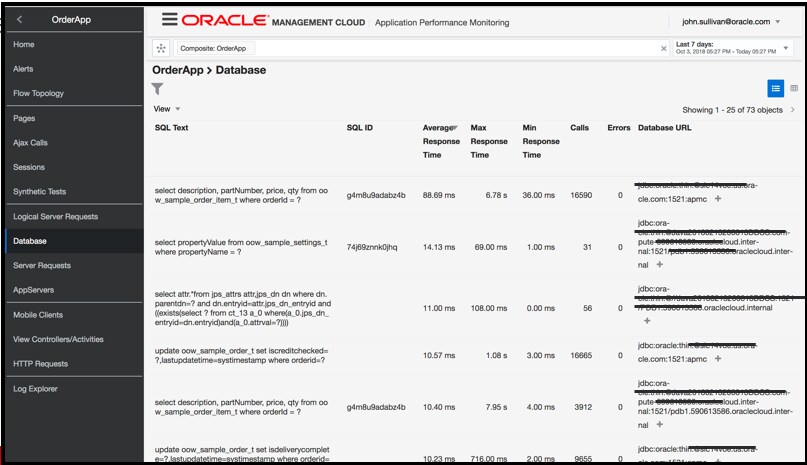Open the hamburger navigation menu icon
Screen dimensions: 807x465
(169, 20)
